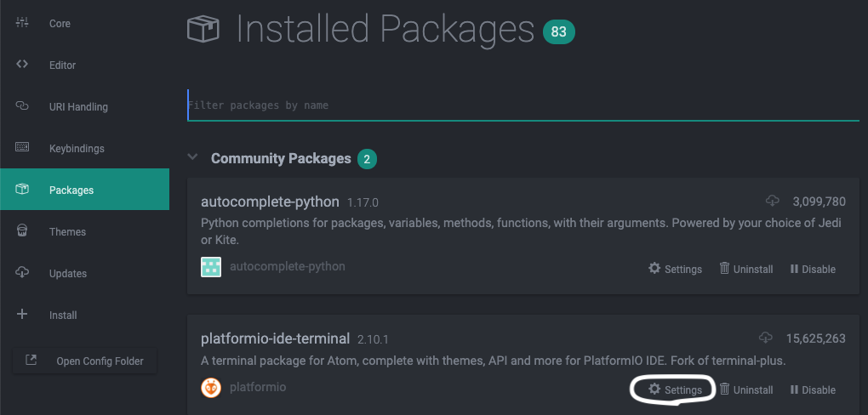
Task: Open the Themes section
Action: pyautogui.click(x=84, y=231)
